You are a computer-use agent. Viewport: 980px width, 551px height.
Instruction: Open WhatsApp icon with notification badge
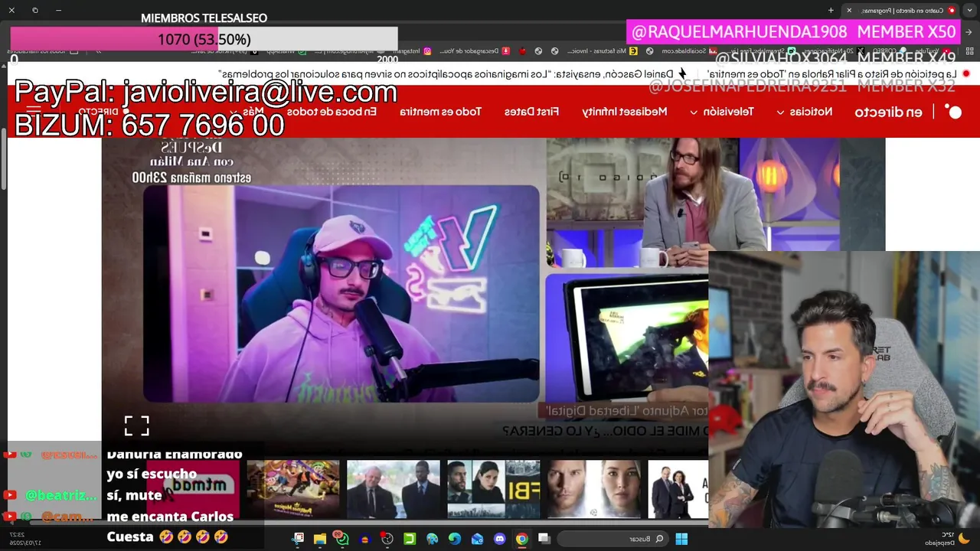pyautogui.click(x=342, y=539)
